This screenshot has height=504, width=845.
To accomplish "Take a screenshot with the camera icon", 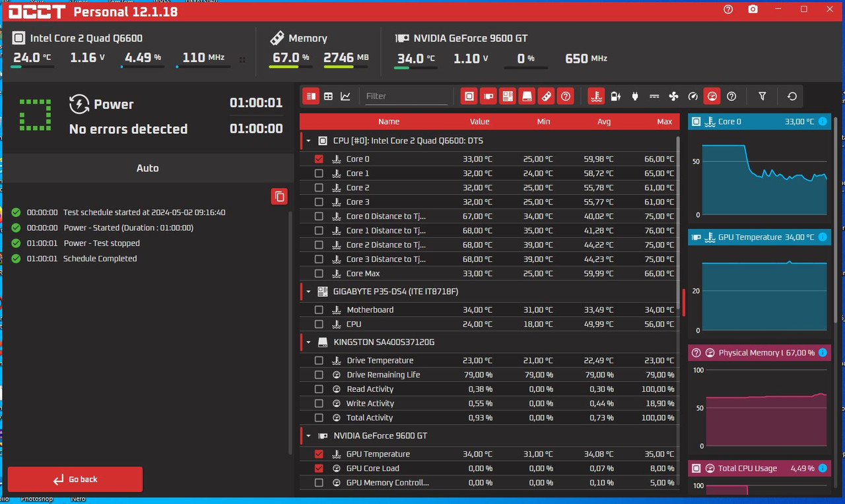I will click(x=753, y=9).
